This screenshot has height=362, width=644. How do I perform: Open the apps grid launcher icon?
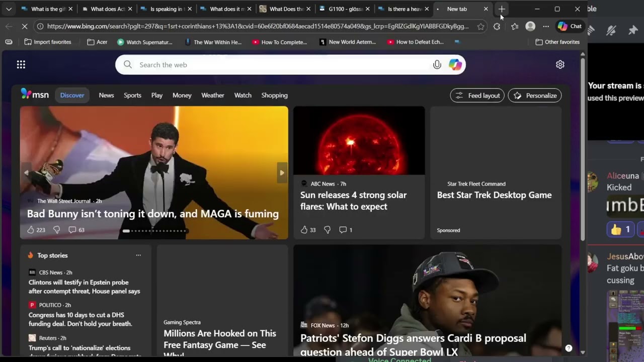(21, 64)
